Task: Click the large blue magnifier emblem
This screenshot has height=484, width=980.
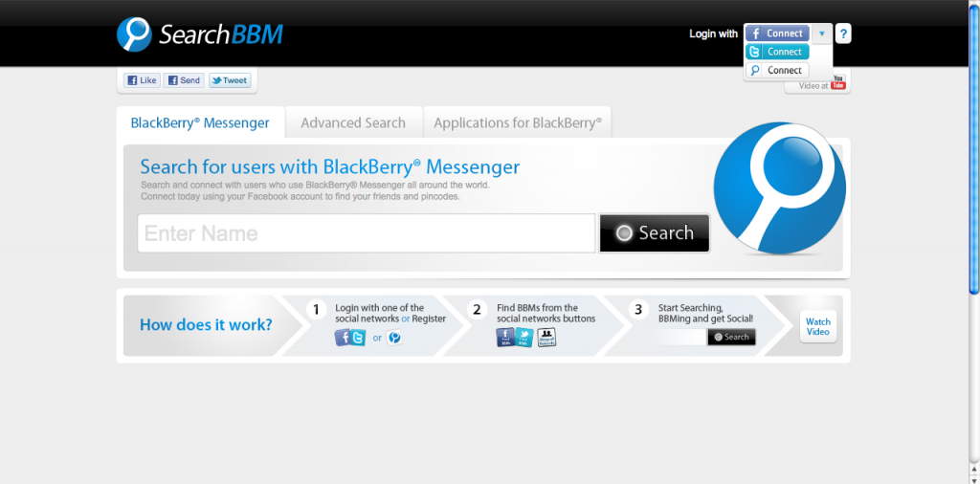Action: (x=779, y=188)
